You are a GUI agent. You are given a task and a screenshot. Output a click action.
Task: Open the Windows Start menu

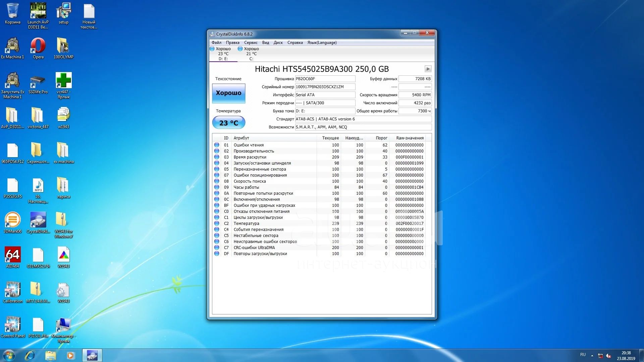pos(9,355)
